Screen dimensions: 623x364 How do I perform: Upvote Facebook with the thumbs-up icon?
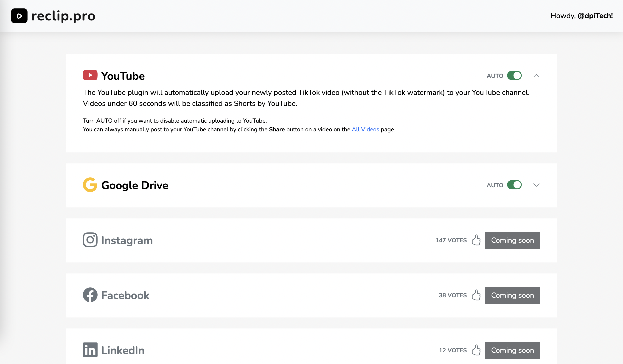click(x=476, y=295)
